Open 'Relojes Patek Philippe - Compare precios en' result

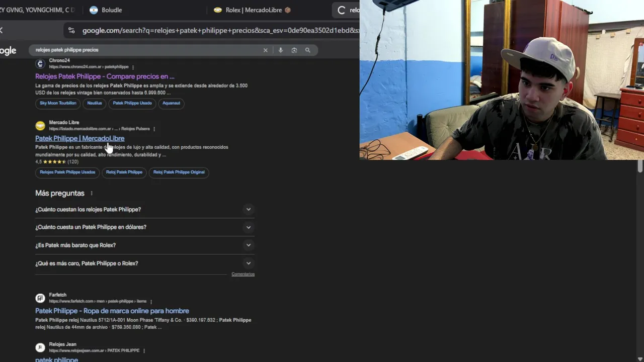105,76
